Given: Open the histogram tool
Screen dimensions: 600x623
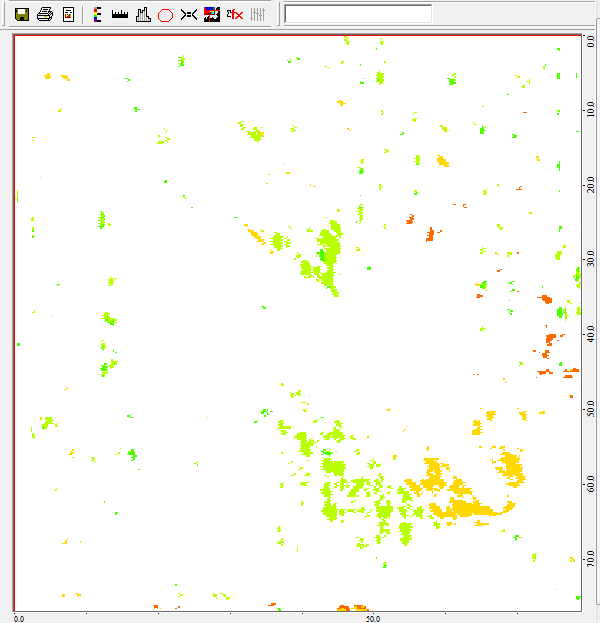Looking at the screenshot, I should 143,14.
